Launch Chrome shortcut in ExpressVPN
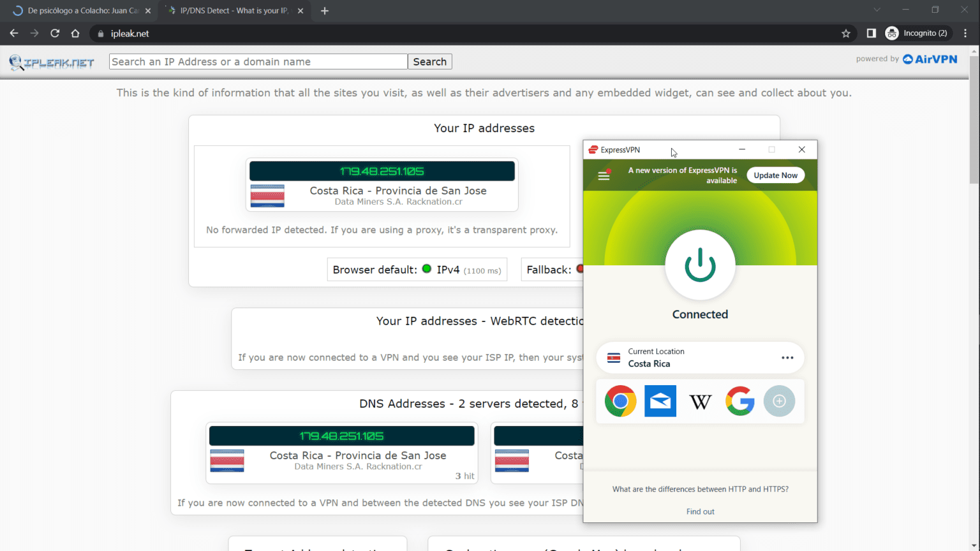Screen dimensions: 980x551 point(620,401)
